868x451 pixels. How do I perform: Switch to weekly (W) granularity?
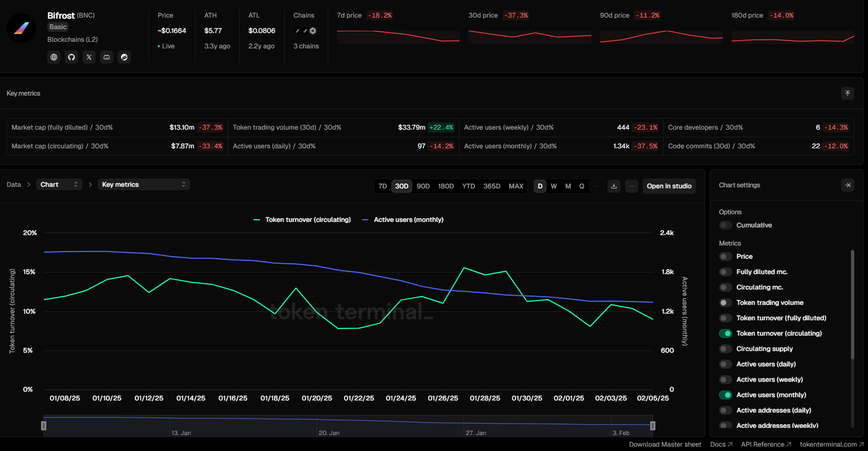tap(554, 186)
